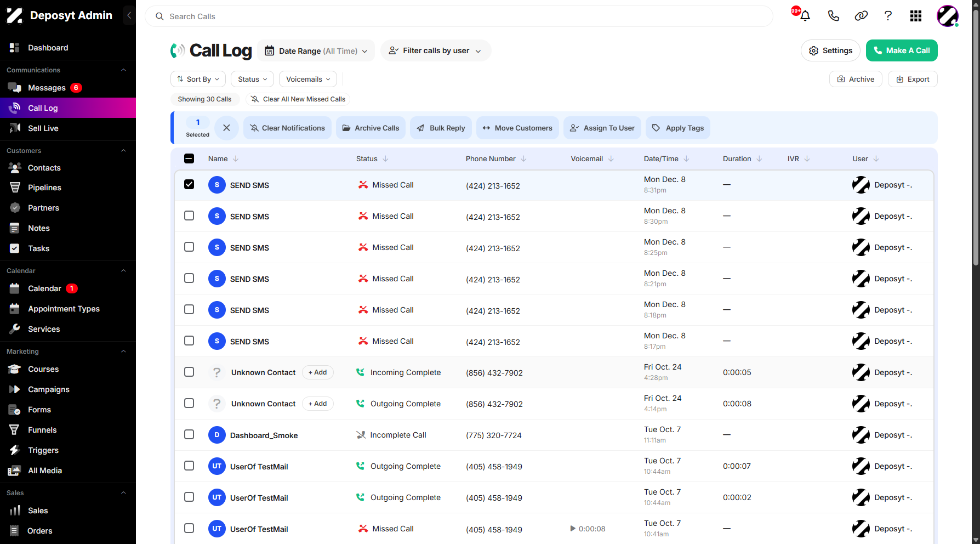This screenshot has height=544, width=980.
Task: Click the Make A Call button
Action: click(x=902, y=50)
